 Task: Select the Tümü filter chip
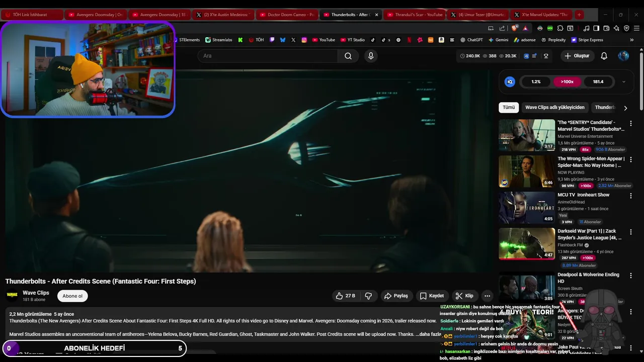pyautogui.click(x=509, y=108)
